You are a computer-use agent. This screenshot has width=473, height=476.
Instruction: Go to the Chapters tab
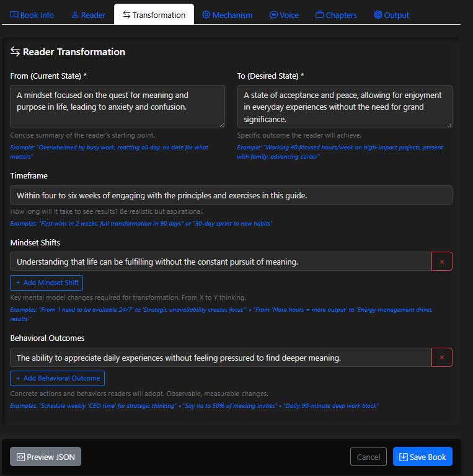click(336, 15)
